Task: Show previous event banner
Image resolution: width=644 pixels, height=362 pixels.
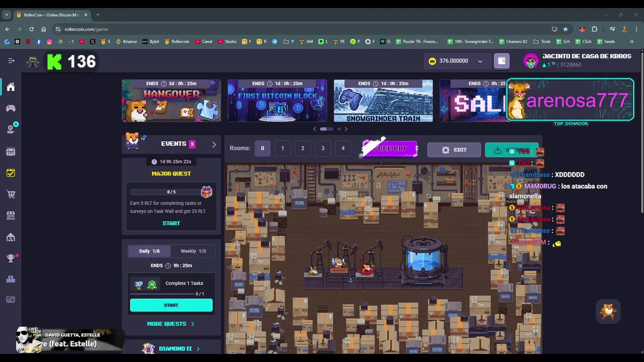Action: point(315,129)
